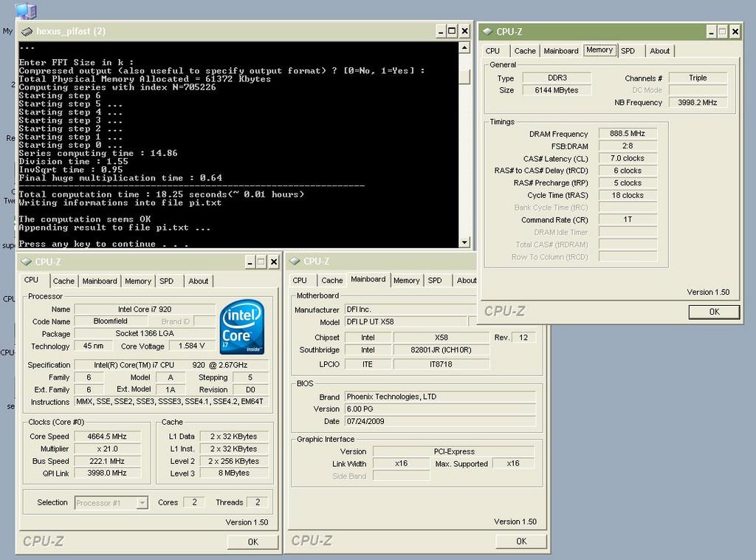756x560 pixels.
Task: Click the motherboard model "DFI LP UT X58"
Action: pos(407,321)
